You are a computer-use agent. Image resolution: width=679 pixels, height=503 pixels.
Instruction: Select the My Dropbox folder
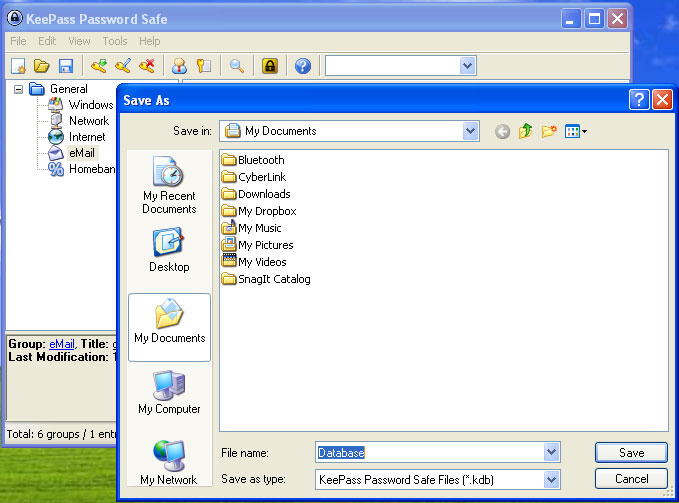pyautogui.click(x=259, y=211)
